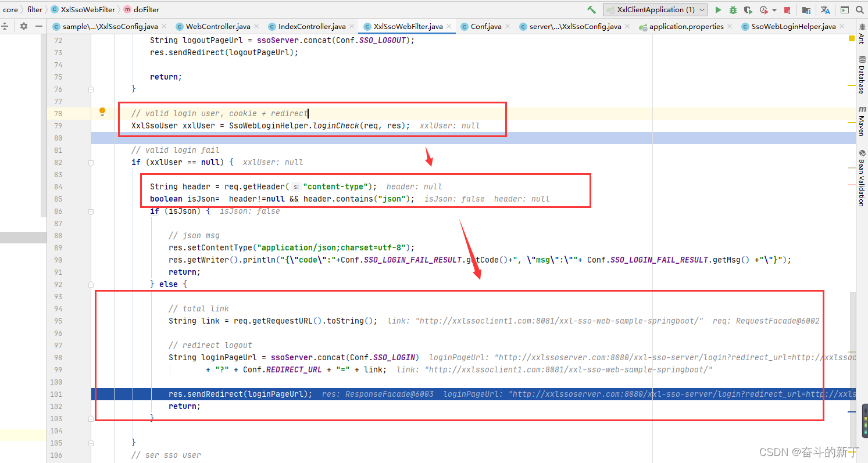Open the XxlClientApplication run configuration dropdown
The image size is (868, 463).
click(655, 10)
